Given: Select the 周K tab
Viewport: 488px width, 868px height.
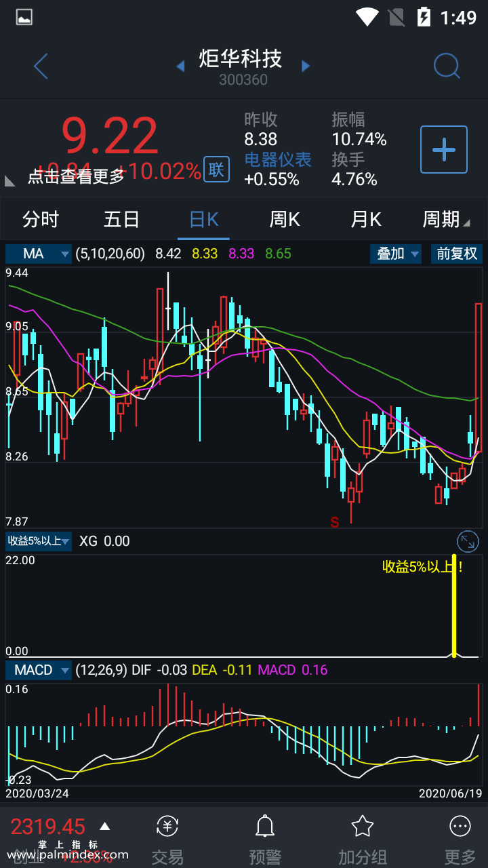Looking at the screenshot, I should coord(285,219).
